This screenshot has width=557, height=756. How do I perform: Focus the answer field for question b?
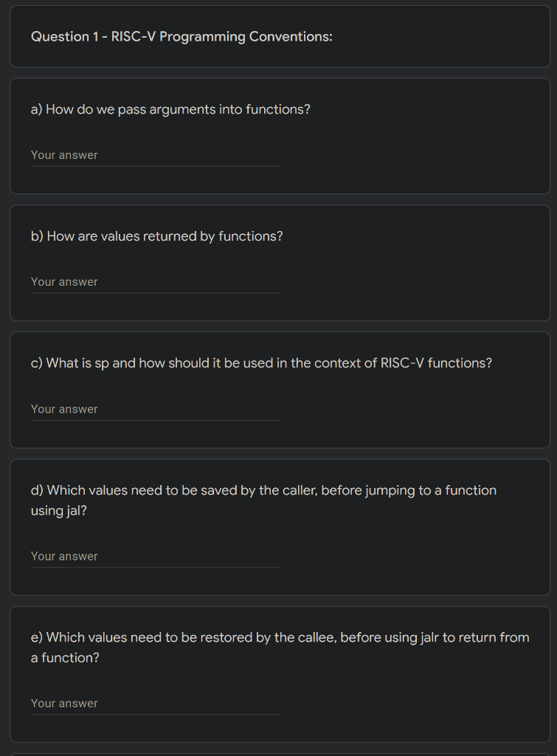pos(155,282)
